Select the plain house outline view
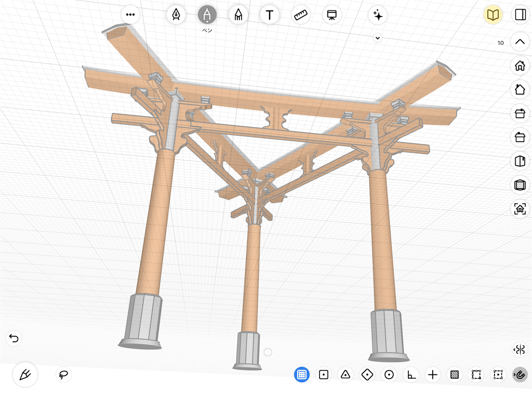 point(520,89)
